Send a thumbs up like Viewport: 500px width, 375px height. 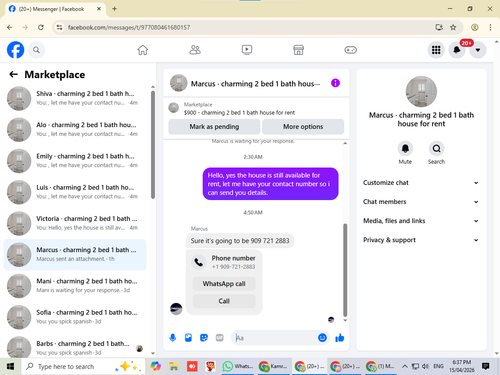[x=340, y=338]
